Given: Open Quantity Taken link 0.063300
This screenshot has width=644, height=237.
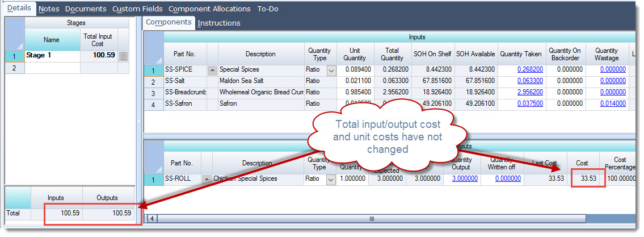Looking at the screenshot, I should click(530, 81).
